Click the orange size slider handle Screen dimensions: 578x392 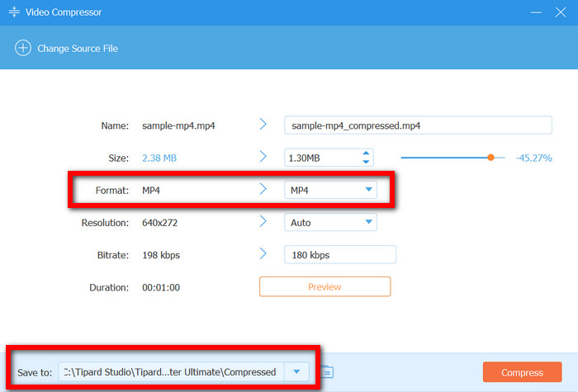pos(490,158)
